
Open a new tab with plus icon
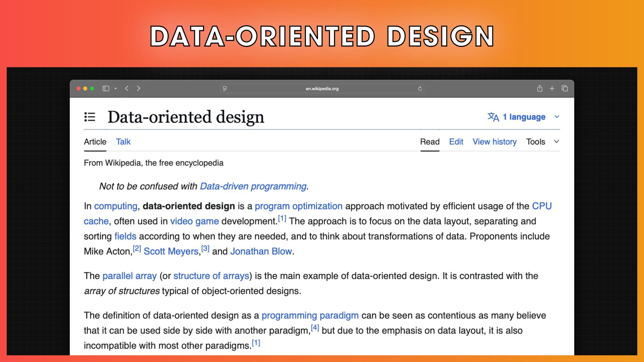[x=552, y=88]
